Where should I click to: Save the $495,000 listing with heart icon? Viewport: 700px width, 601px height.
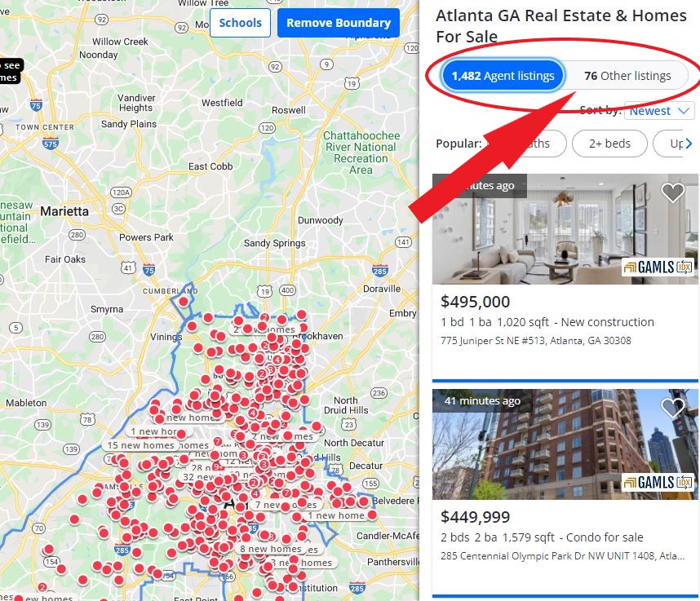[x=672, y=192]
